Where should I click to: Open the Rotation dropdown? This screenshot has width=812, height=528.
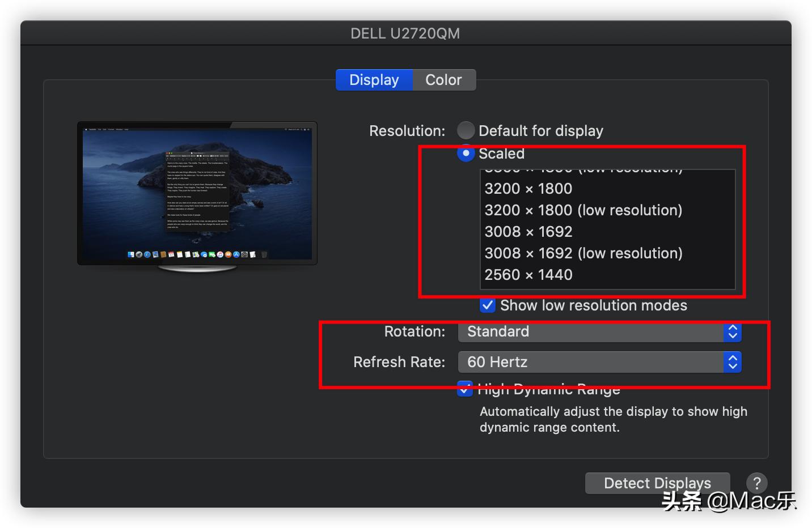point(599,332)
